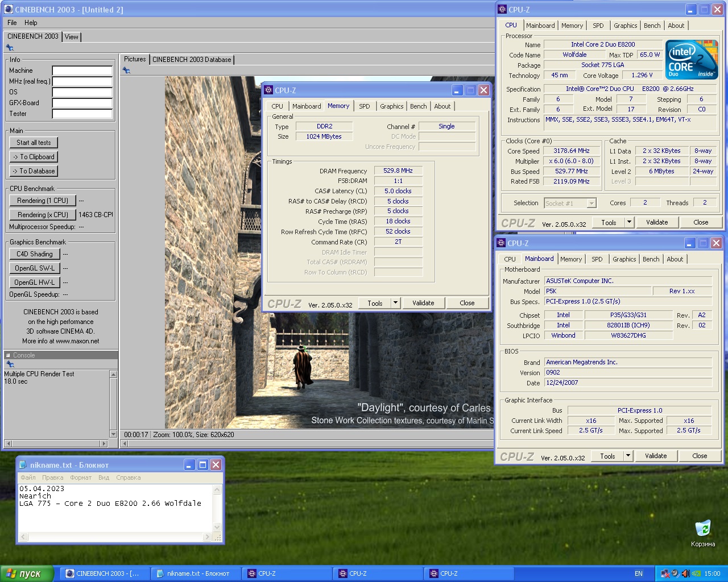Image resolution: width=728 pixels, height=582 pixels.
Task: Switch to Memory tab in Mainboard CPU-Z window
Action: [x=571, y=259]
